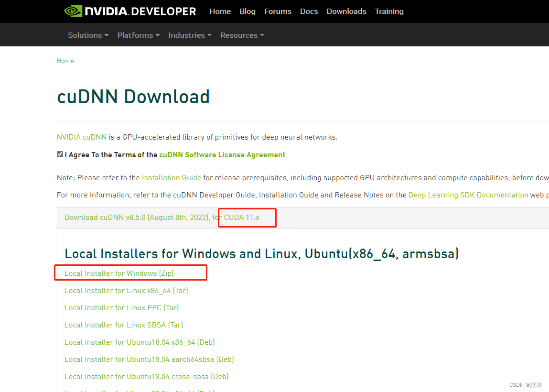549x392 pixels.
Task: Toggle the license agreement checkbox
Action: pyautogui.click(x=60, y=154)
